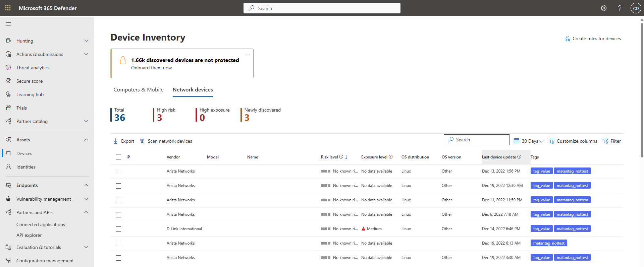Open Threat analytics in the sidebar
644x267 pixels.
pyautogui.click(x=33, y=68)
